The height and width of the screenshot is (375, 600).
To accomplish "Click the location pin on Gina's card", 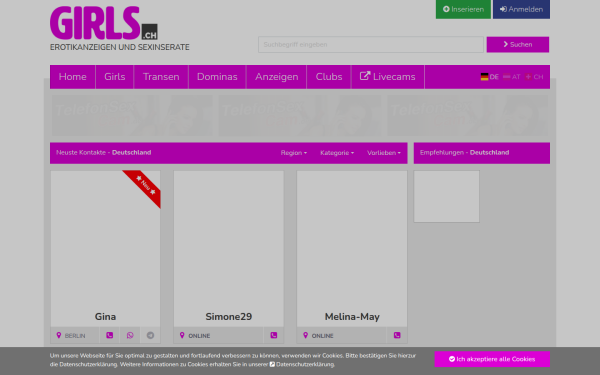I will point(59,335).
